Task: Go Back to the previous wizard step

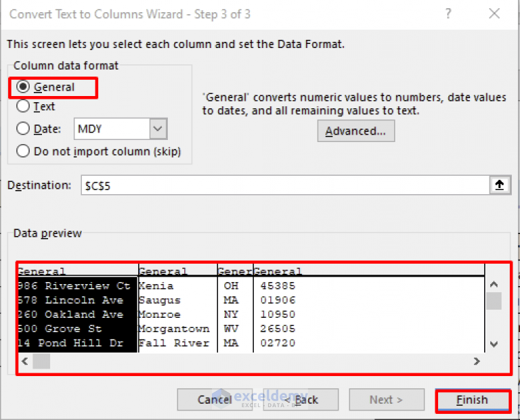Action: tap(301, 400)
